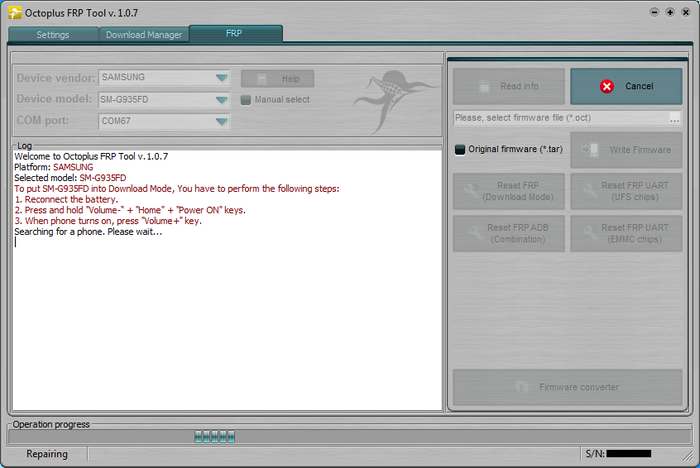Switch to the Settings tab
This screenshot has height=468, width=700.
53,34
